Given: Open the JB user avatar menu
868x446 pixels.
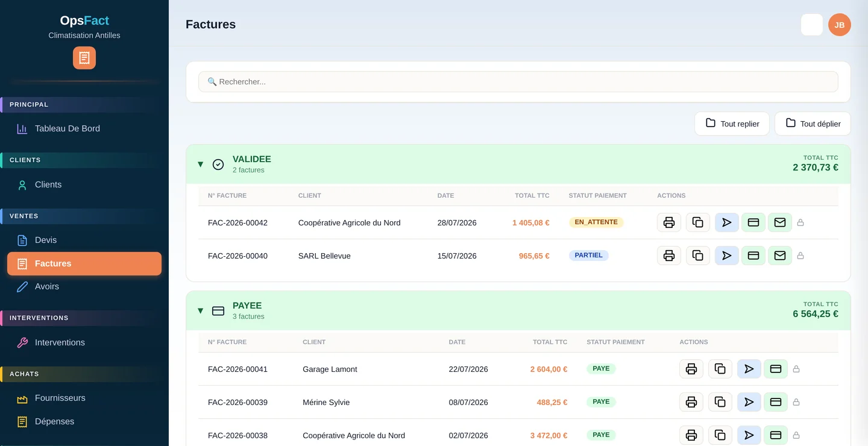Looking at the screenshot, I should pos(840,25).
